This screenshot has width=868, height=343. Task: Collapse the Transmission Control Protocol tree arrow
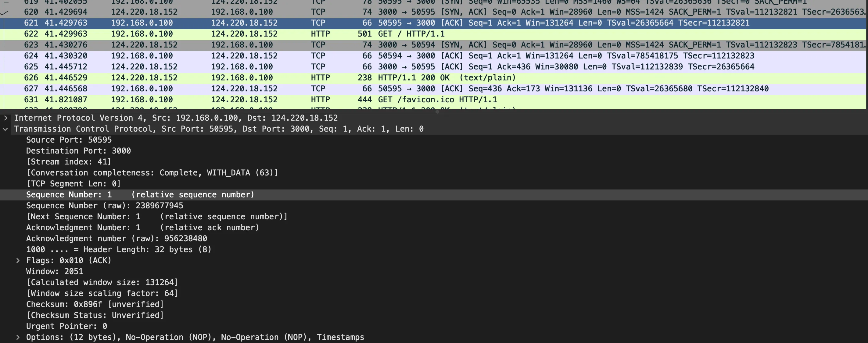point(5,129)
